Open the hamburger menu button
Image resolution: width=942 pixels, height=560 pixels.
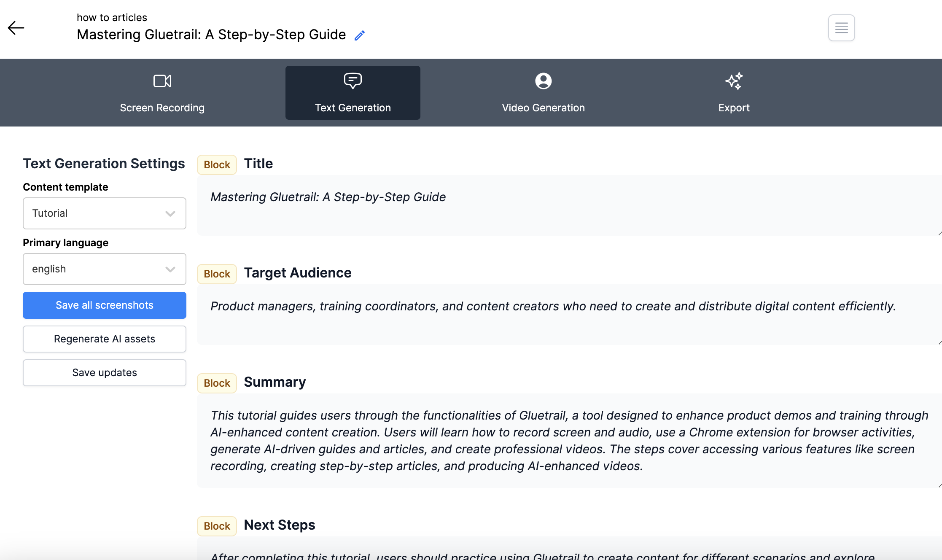click(841, 28)
